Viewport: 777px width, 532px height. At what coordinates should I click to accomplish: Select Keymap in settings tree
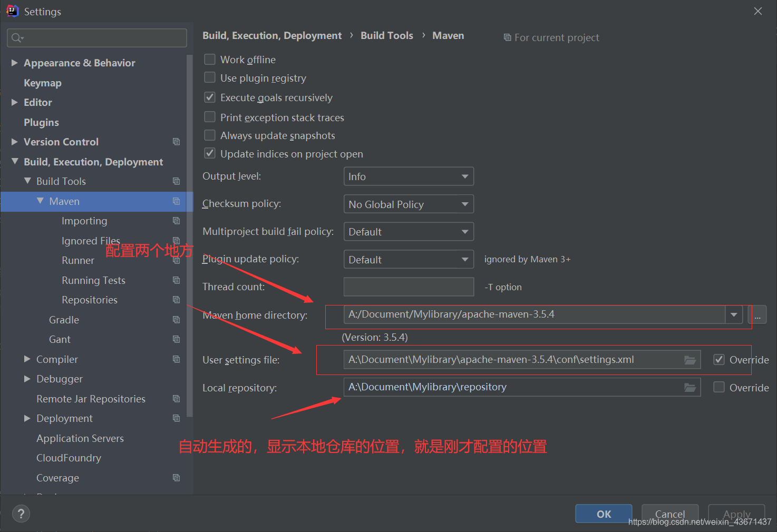point(43,83)
